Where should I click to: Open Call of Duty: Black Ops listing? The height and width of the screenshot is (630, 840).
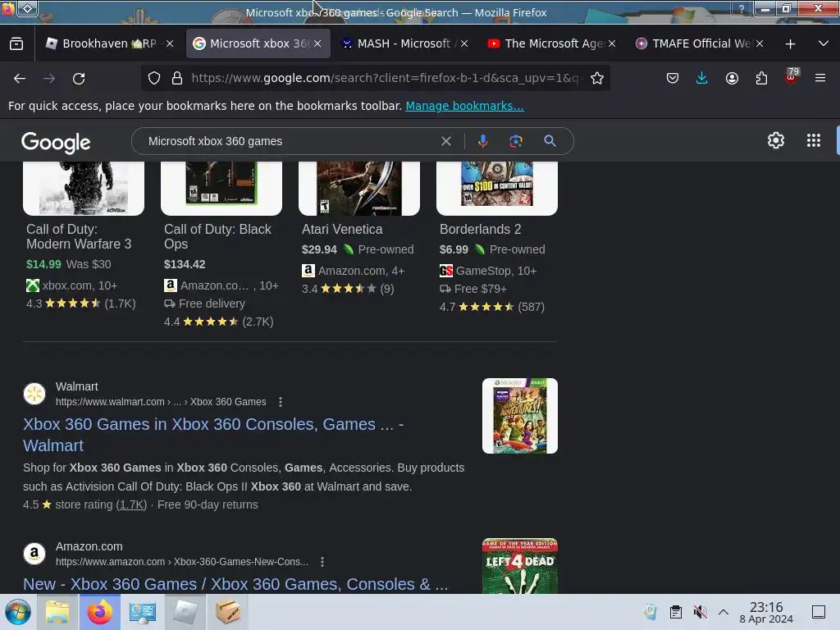point(217,236)
